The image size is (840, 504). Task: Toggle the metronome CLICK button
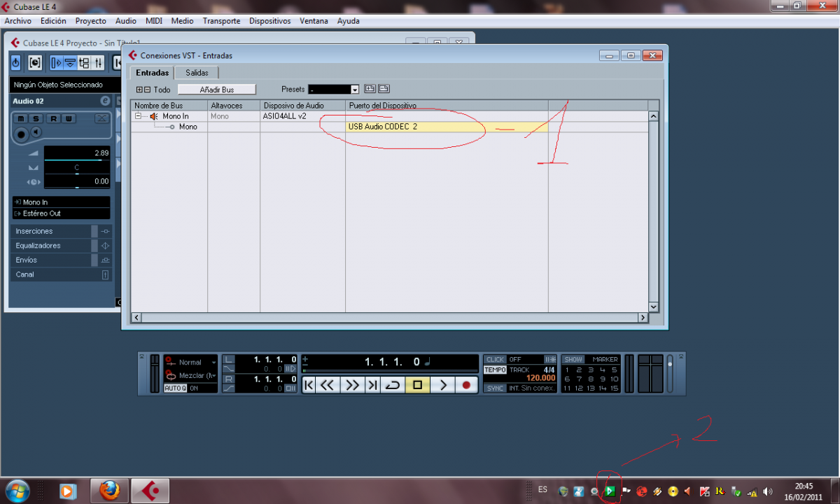tap(496, 359)
